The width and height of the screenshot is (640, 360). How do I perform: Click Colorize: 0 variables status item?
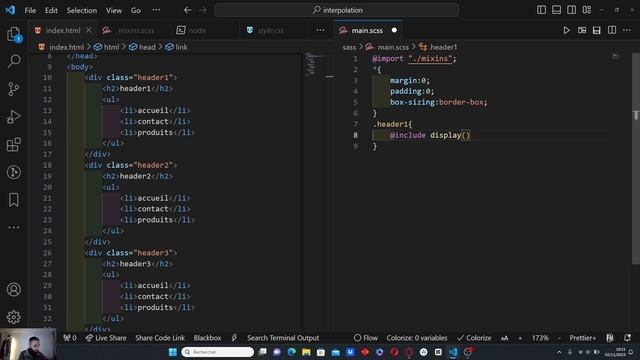pos(417,338)
